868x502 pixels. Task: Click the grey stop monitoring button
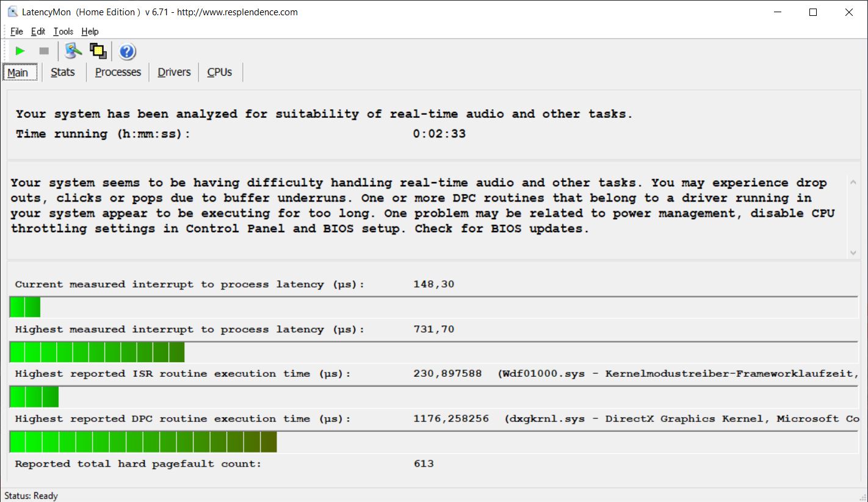(44, 51)
